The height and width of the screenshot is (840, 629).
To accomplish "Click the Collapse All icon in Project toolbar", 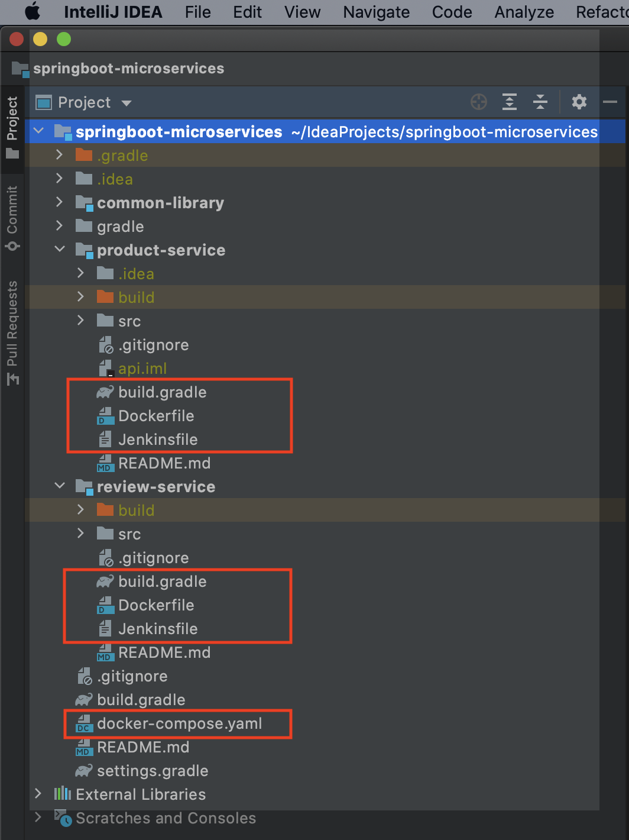I will [x=540, y=102].
